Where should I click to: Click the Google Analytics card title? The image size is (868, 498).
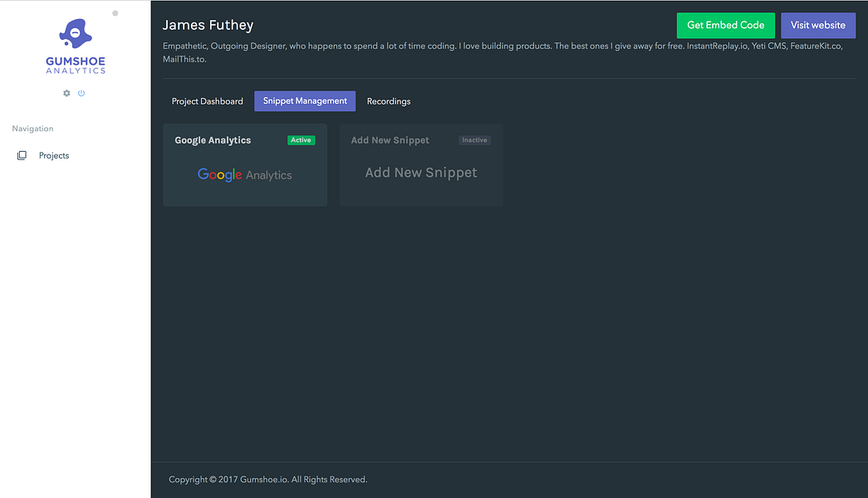point(213,140)
